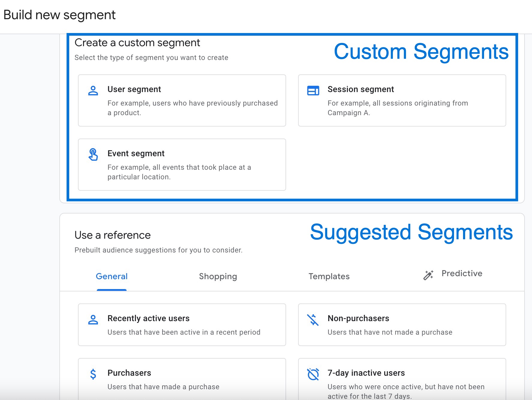Click 'Users that have made a purchase' text

pyautogui.click(x=163, y=387)
